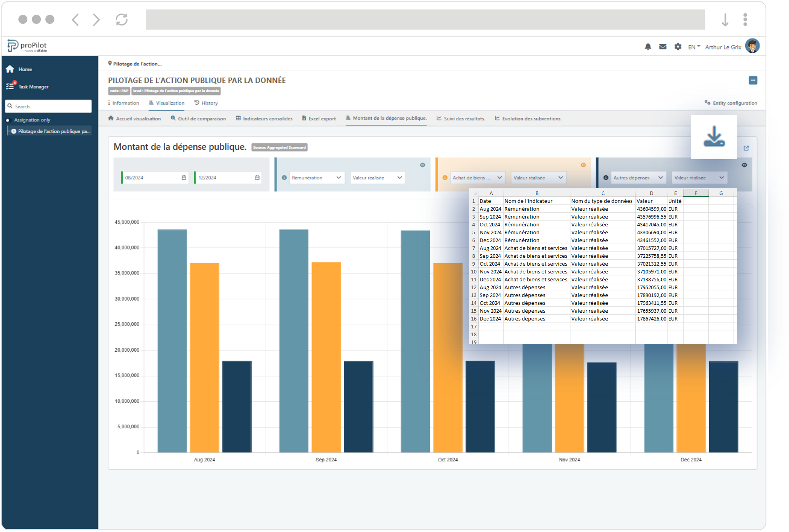Toggle Assignation only radio option
This screenshot has width=789, height=532.
(x=8, y=120)
